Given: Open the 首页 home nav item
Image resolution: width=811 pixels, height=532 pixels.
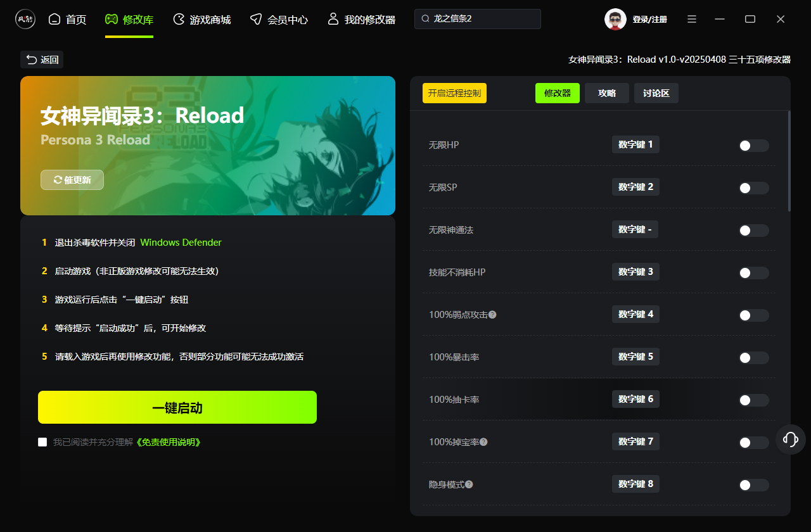Looking at the screenshot, I should click(67, 20).
